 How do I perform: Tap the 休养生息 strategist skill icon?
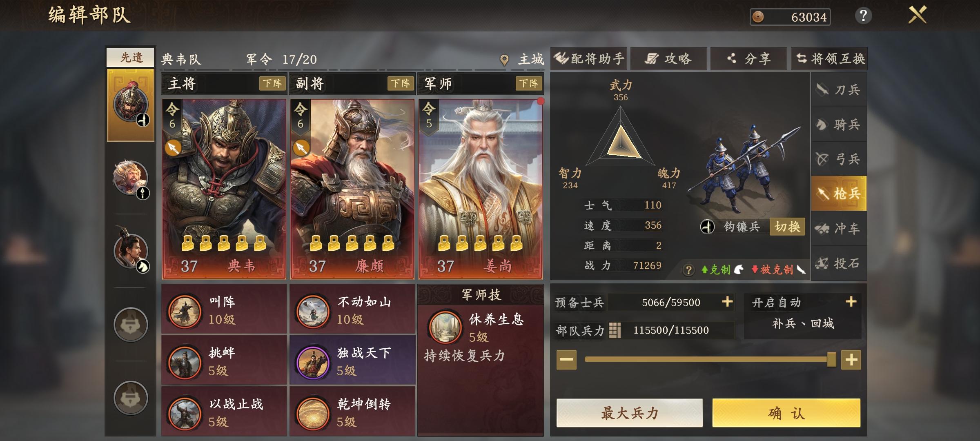point(445,327)
